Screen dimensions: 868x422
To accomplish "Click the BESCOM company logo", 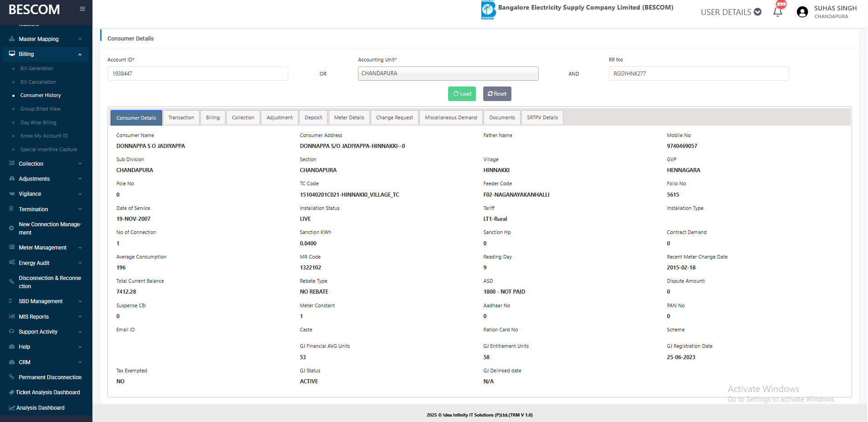I will [488, 10].
